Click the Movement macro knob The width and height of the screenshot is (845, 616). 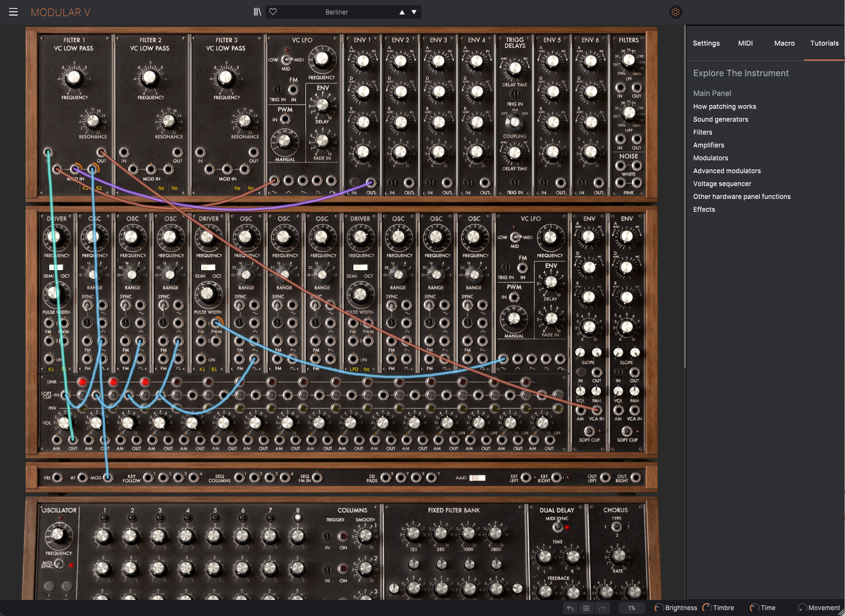point(802,608)
